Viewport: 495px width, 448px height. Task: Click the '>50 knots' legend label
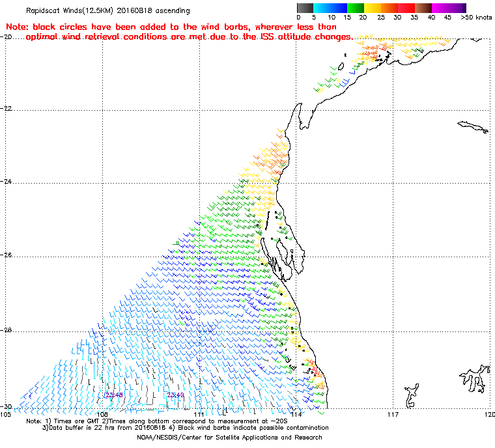[476, 18]
